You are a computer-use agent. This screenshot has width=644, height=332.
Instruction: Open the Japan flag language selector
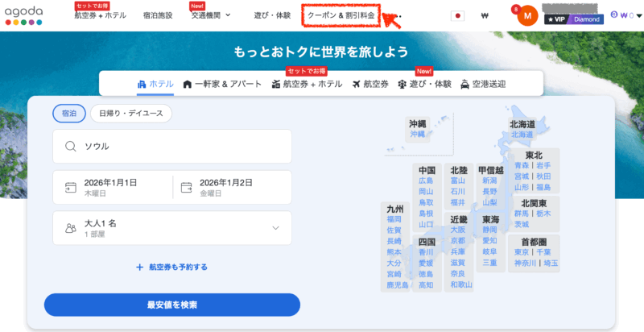pyautogui.click(x=457, y=16)
